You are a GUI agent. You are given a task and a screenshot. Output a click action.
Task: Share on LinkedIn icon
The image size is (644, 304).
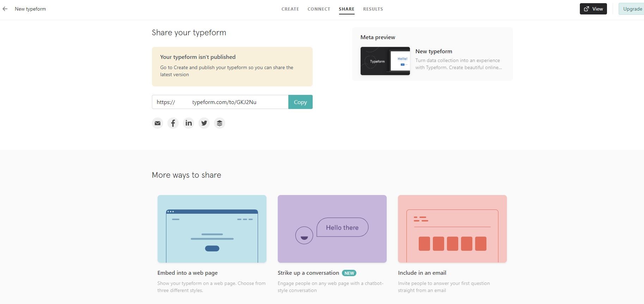pos(189,123)
